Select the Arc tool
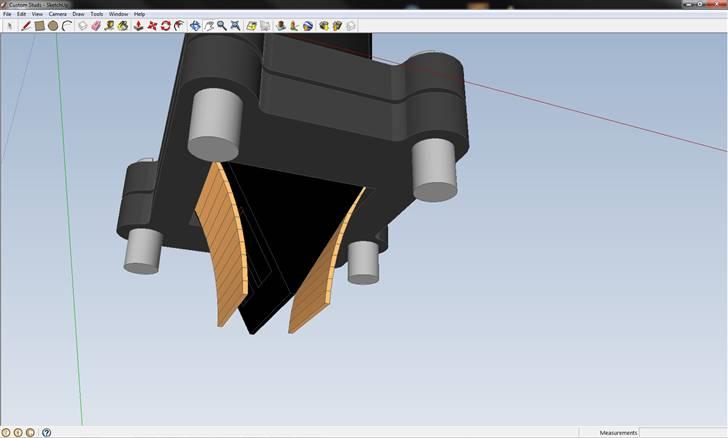 coord(66,26)
